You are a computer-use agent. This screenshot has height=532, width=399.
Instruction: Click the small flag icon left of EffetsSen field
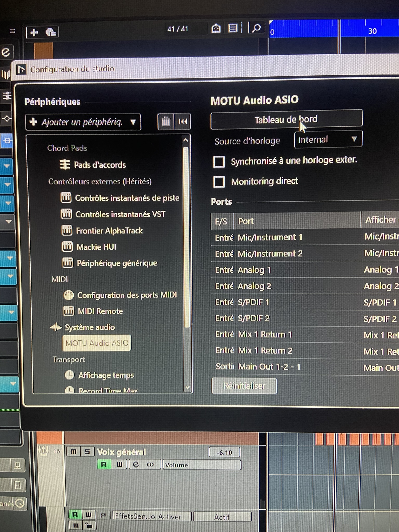tap(103, 515)
